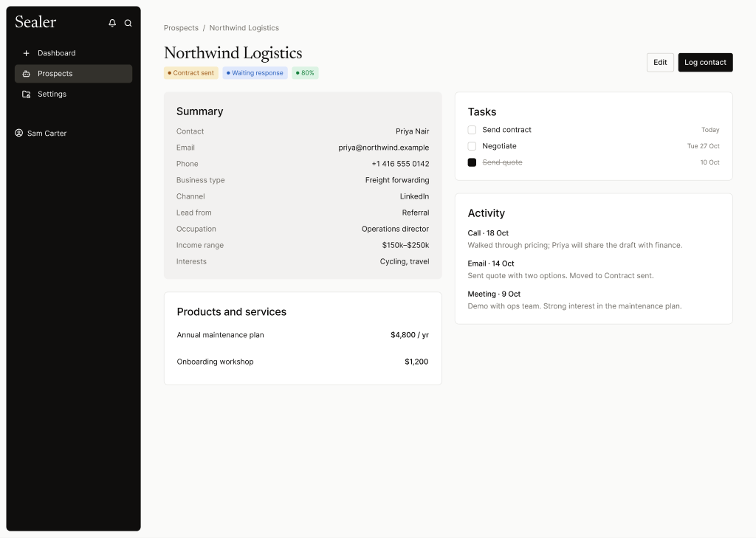
Task: Click the phone number +1 416 555 0142
Action: tap(400, 164)
